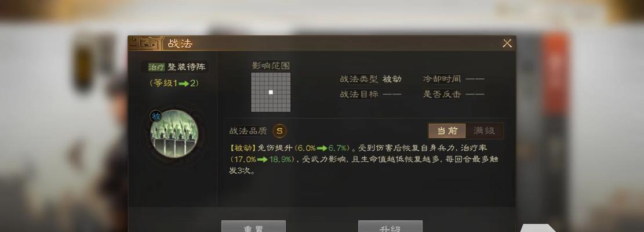Click the 战法目标 field
This screenshot has width=644, height=232.
coord(370,94)
